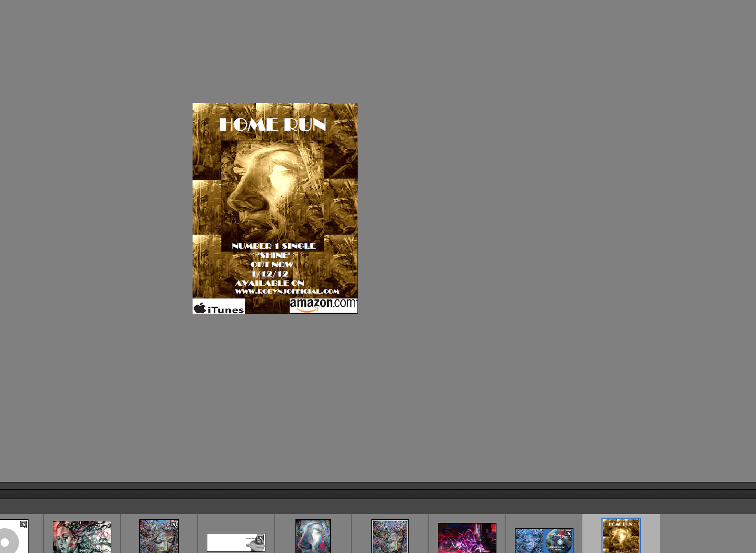Select the gold HOME RUN filmstrip thumbnail

pyautogui.click(x=621, y=536)
